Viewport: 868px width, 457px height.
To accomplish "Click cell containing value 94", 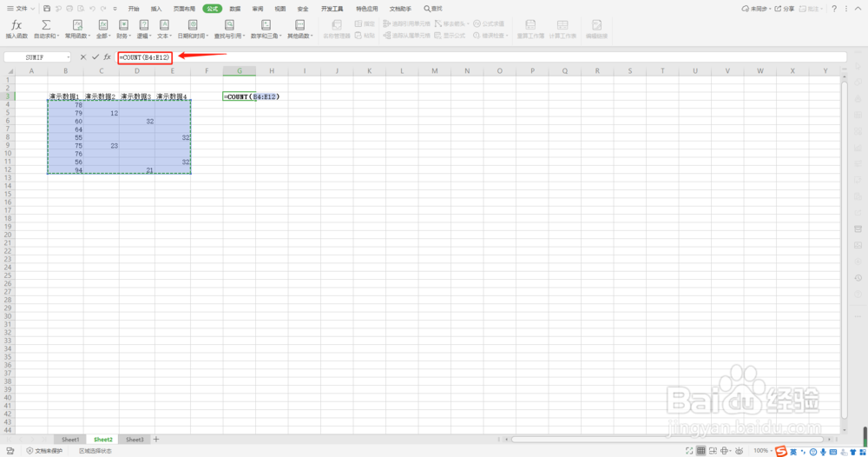I will pos(65,169).
